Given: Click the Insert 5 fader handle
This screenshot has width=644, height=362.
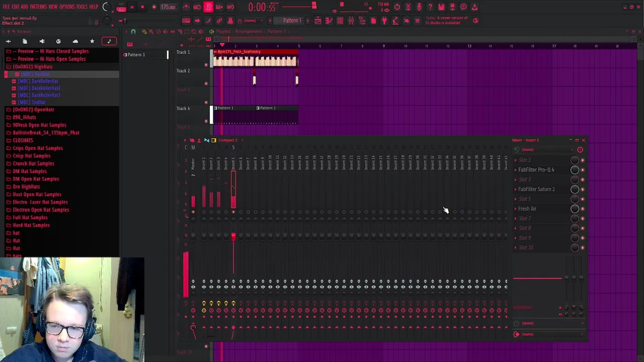Looking at the screenshot, I should [233, 236].
